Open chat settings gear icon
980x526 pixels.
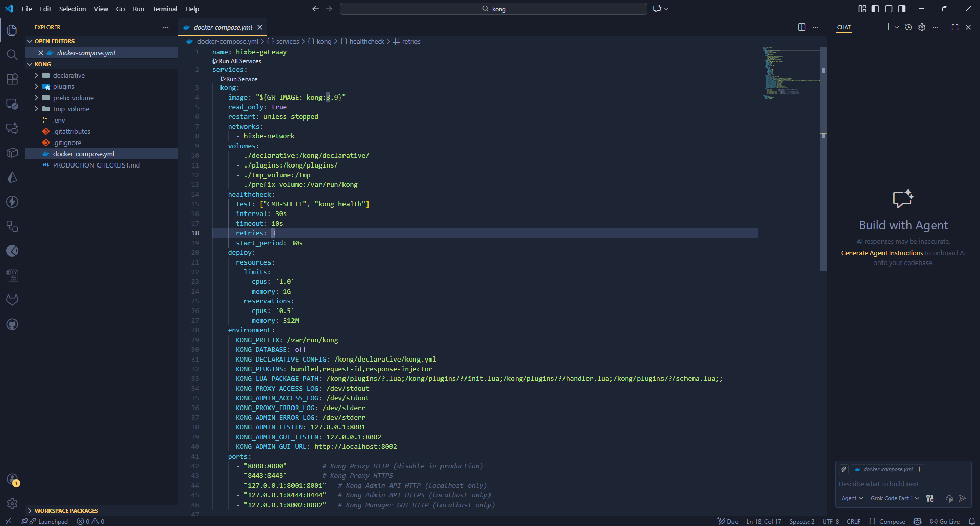(x=922, y=27)
